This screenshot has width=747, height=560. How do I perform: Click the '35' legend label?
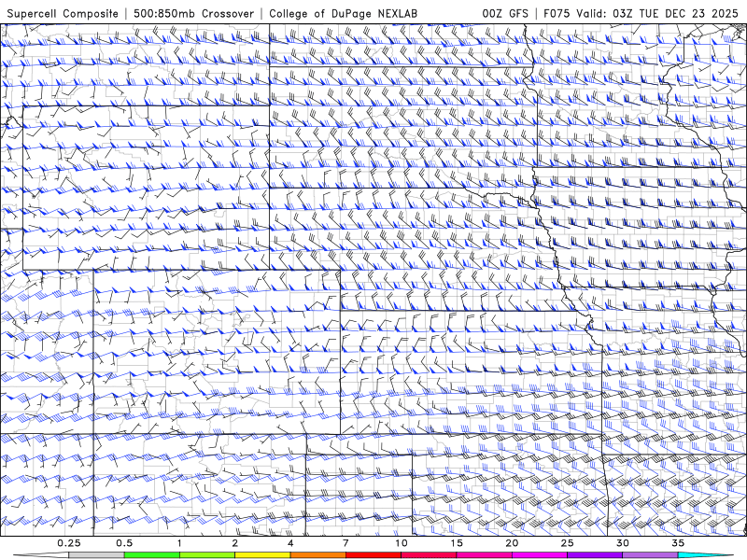678,543
